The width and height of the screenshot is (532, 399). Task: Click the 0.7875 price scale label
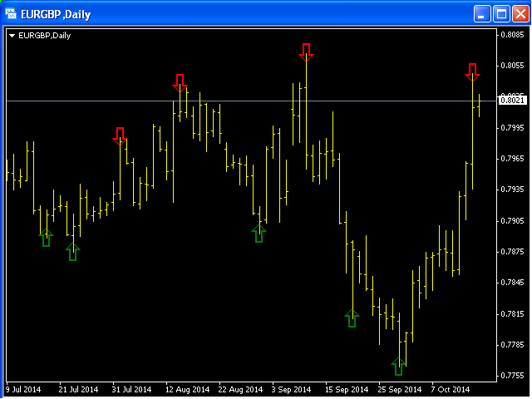click(512, 252)
